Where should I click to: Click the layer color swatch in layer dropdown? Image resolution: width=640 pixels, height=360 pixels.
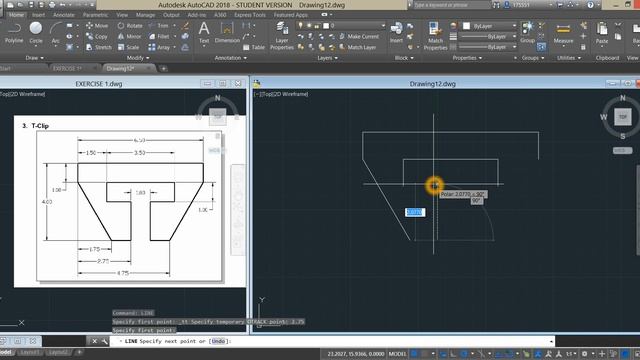click(326, 25)
